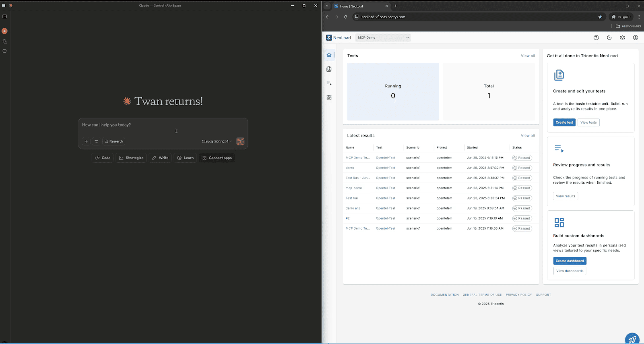Click the Running tests tile
The width and height of the screenshot is (644, 344).
pyautogui.click(x=393, y=91)
